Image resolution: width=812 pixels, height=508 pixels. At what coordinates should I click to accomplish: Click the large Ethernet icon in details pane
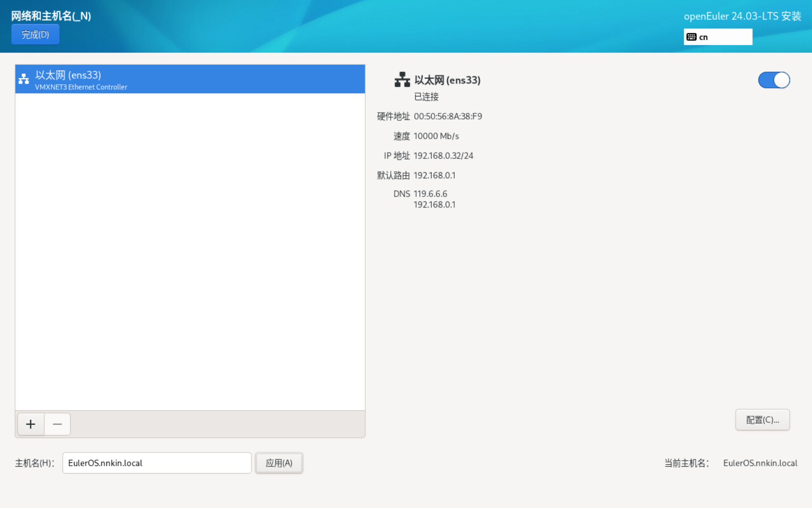[402, 80]
